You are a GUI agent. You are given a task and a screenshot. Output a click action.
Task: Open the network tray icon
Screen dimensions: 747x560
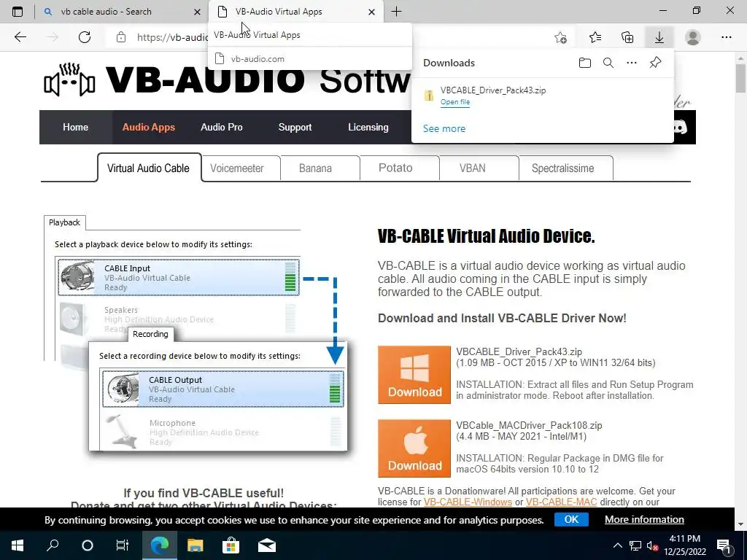[x=635, y=545]
